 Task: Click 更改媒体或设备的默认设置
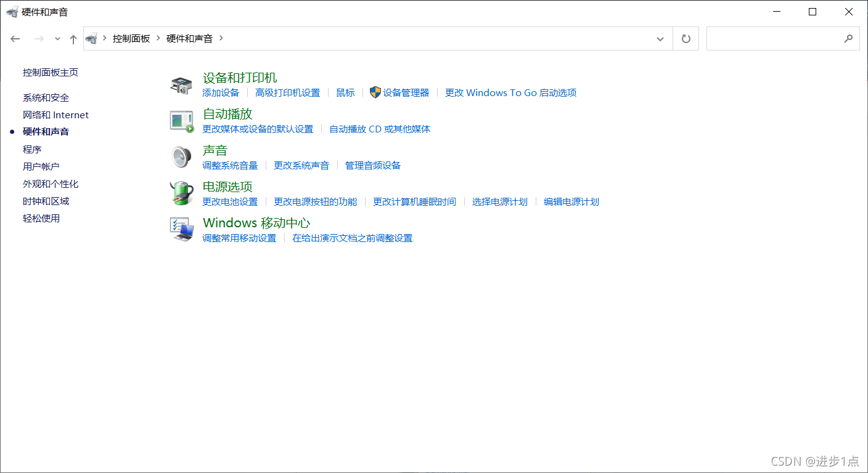[258, 129]
